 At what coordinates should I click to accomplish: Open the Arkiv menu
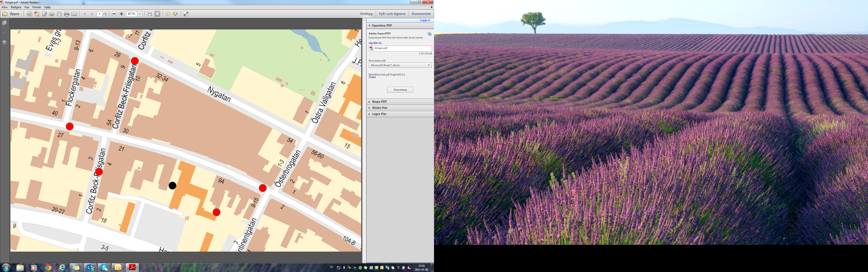[x=5, y=7]
